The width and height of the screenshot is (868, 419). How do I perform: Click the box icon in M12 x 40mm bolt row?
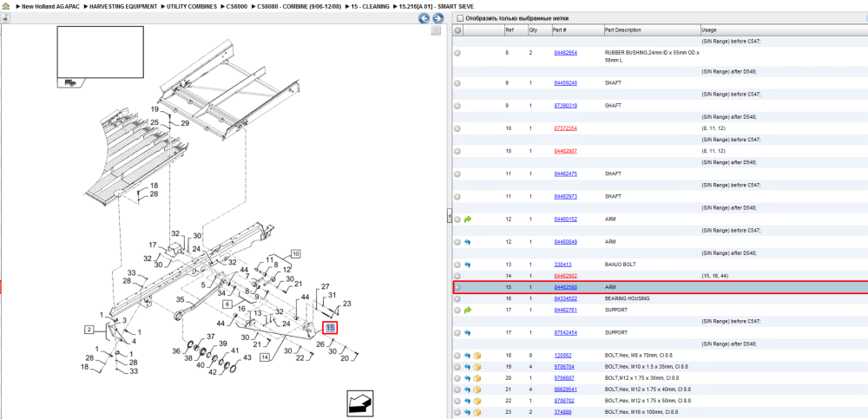click(x=477, y=390)
